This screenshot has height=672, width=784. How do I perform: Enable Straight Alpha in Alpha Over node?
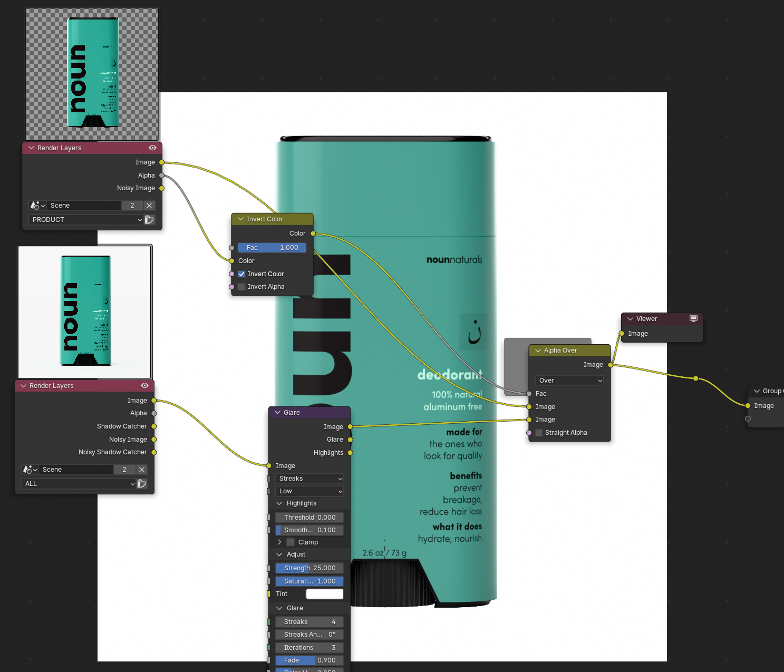pos(539,433)
